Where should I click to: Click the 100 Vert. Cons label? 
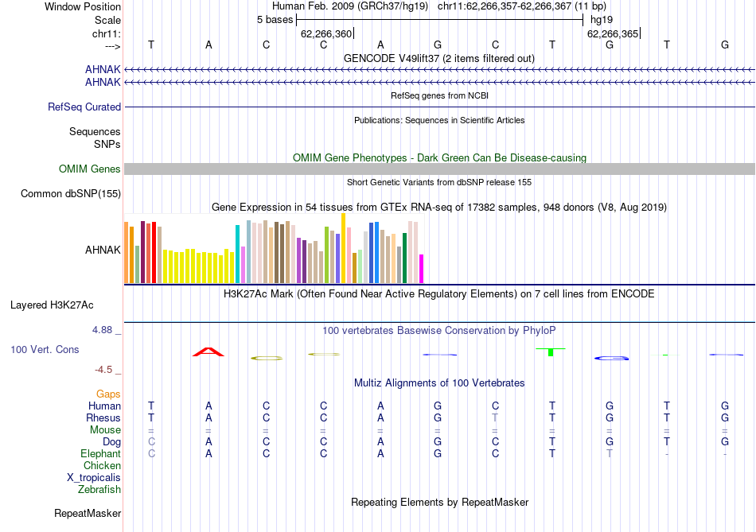(x=45, y=350)
